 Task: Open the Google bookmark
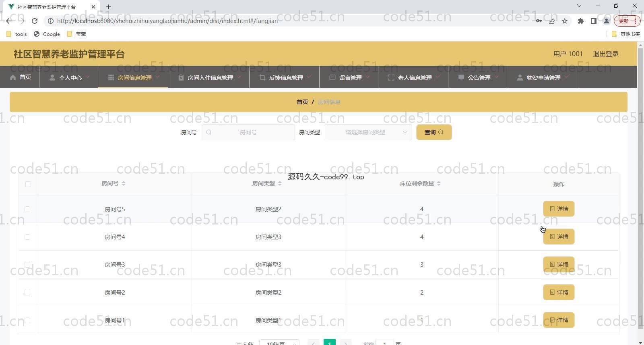point(47,34)
